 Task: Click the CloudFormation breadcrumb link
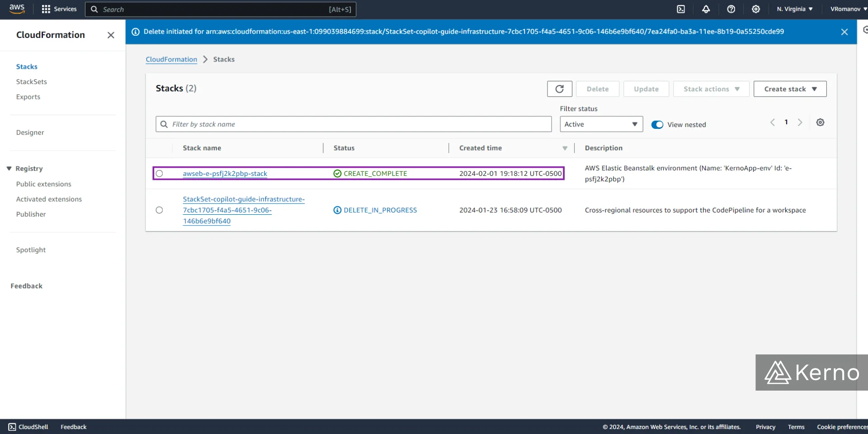point(171,59)
